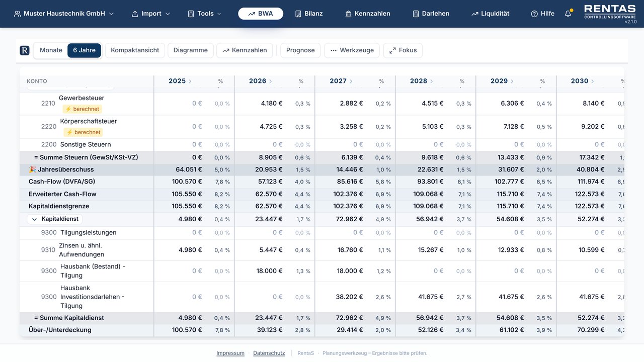Expand year 2025 column chevron

coord(190,81)
